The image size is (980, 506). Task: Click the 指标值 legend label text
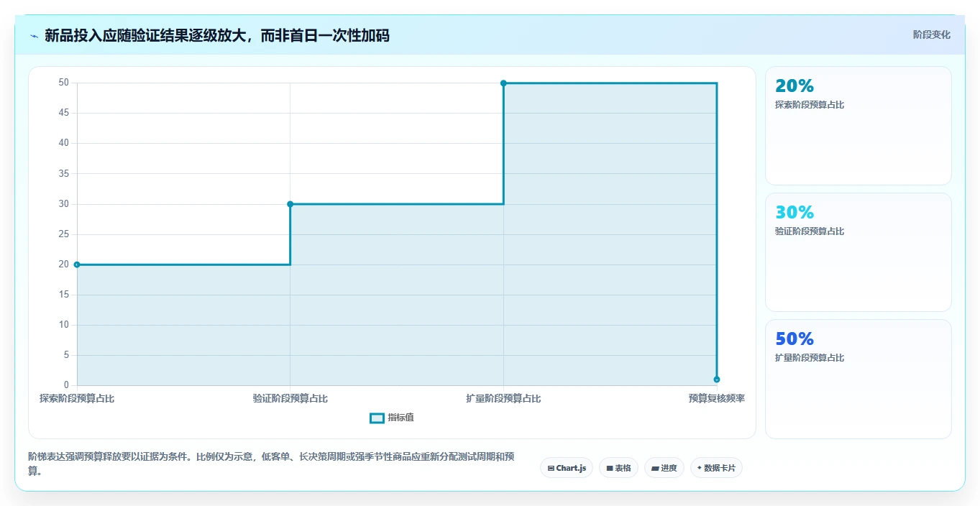point(401,418)
